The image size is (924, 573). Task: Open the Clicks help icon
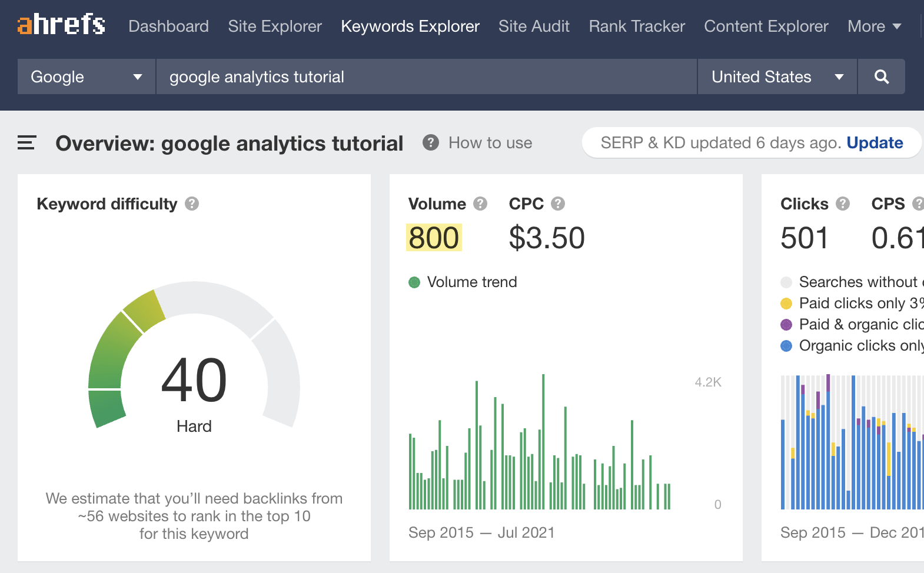click(x=843, y=204)
